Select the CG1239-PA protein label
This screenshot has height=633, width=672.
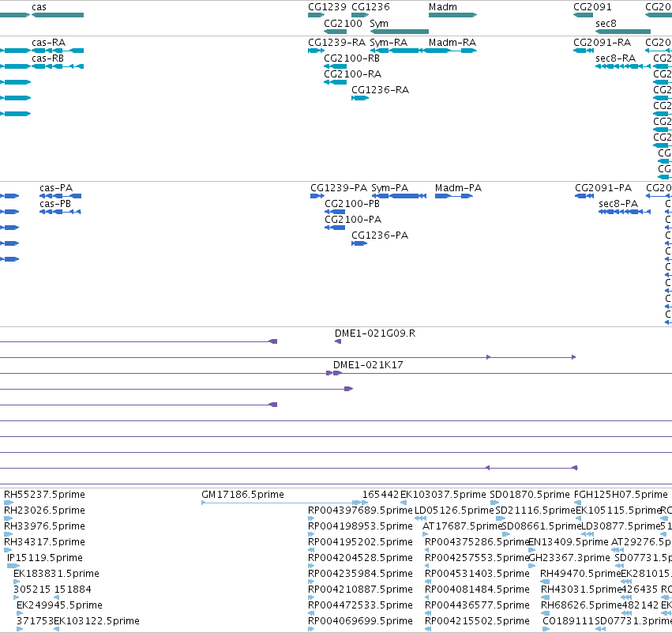pyautogui.click(x=339, y=188)
